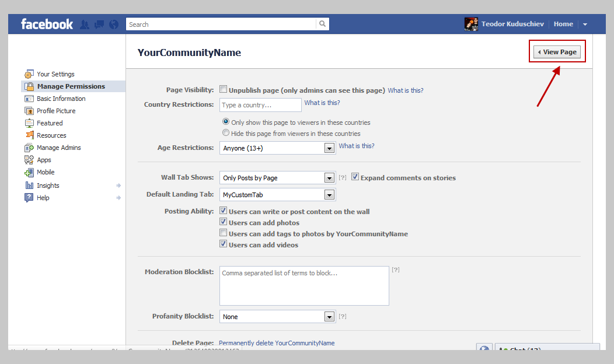Open Teodor Kuduschiev profile link
This screenshot has width=614, height=364.
click(x=512, y=24)
